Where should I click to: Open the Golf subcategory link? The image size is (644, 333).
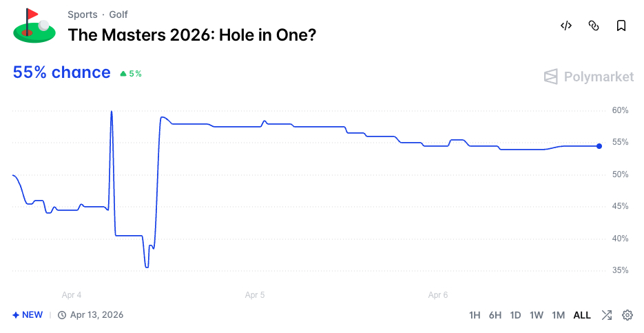[x=118, y=14]
